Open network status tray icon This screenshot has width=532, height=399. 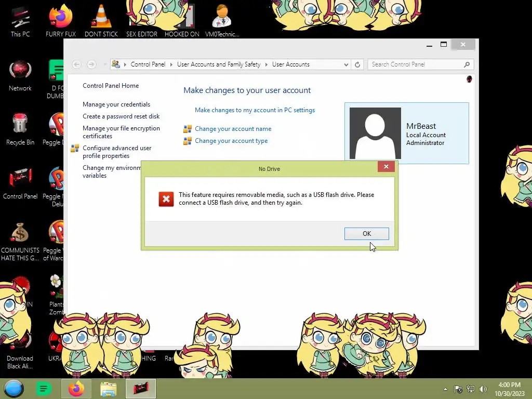[x=471, y=389]
